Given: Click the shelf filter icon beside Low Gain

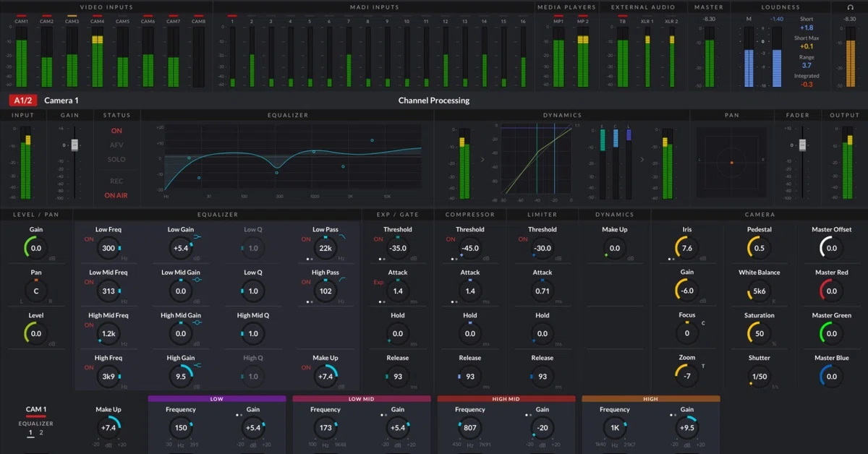Looking at the screenshot, I should (197, 236).
